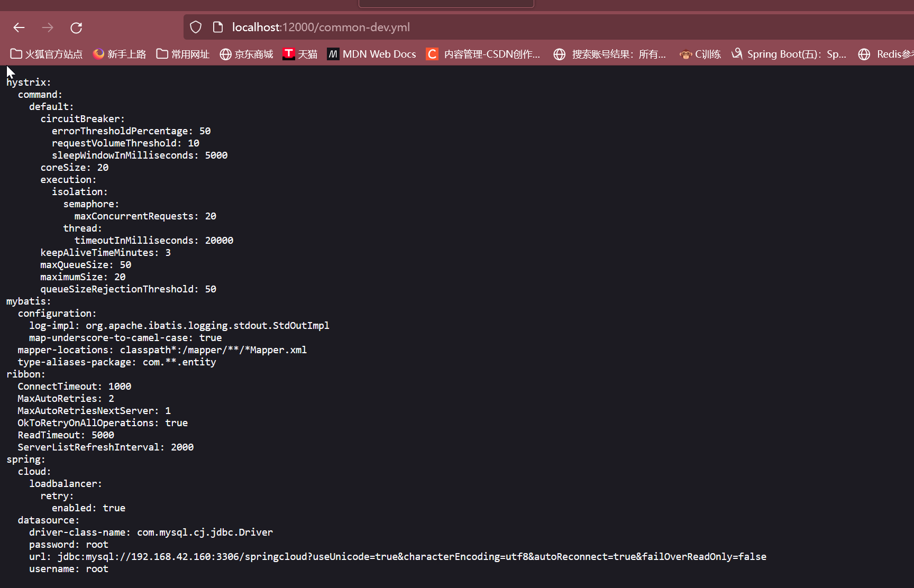Click the 'OkToRetryOnAllOperations: true' line
The width and height of the screenshot is (914, 588).
[103, 423]
